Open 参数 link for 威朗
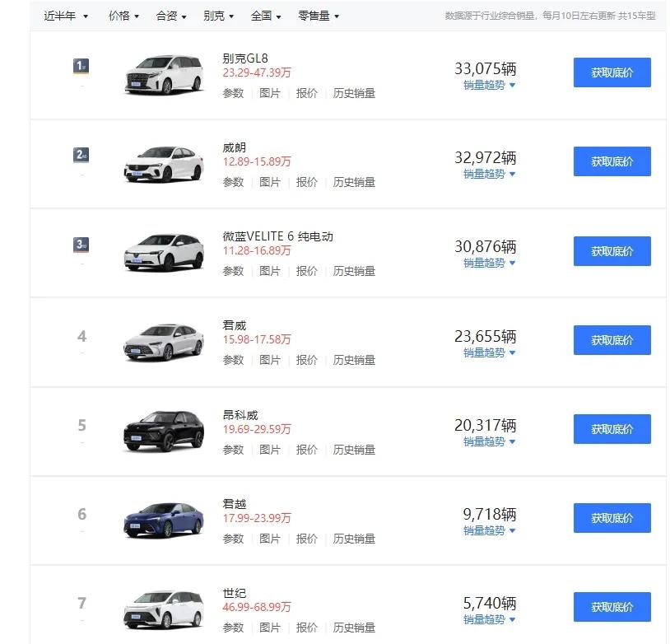The height and width of the screenshot is (644, 670). [233, 182]
